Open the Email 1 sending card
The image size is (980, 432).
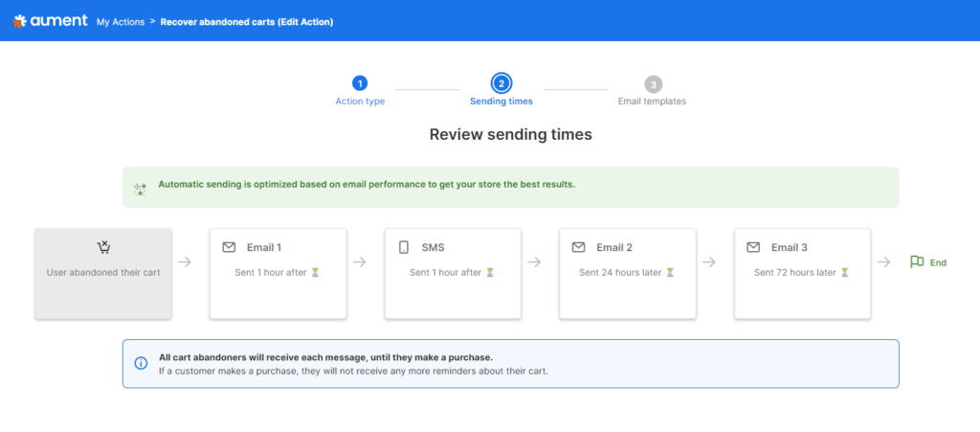278,274
